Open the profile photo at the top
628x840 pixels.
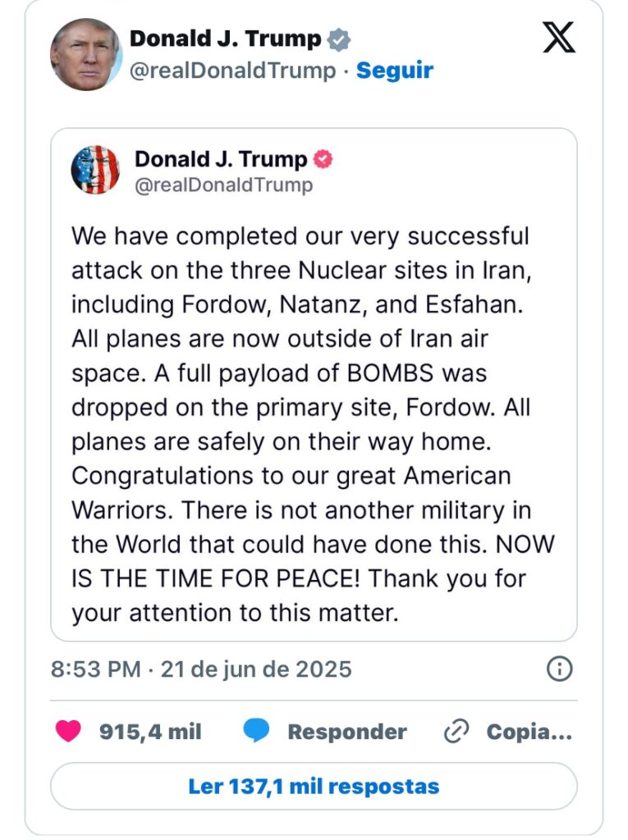85,54
